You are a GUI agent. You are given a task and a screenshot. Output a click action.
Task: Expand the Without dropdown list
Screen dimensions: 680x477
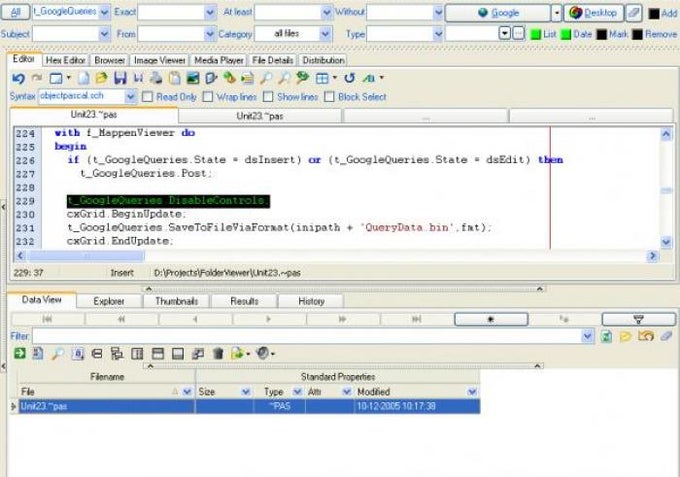tap(438, 12)
